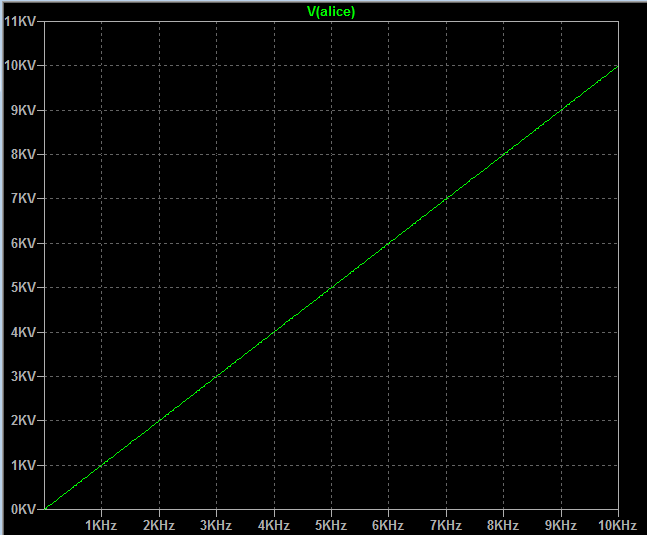The image size is (647, 535).
Task: Click the 1KHz x-axis label
Action: (101, 525)
